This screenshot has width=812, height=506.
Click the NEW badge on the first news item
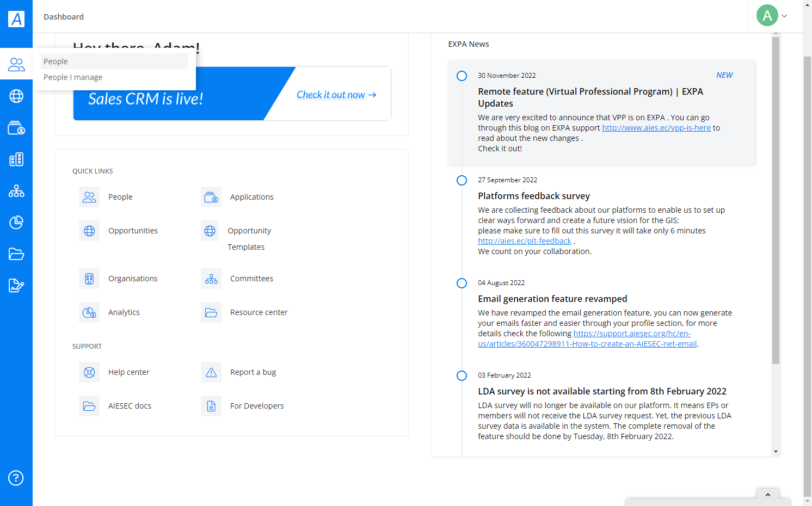724,75
